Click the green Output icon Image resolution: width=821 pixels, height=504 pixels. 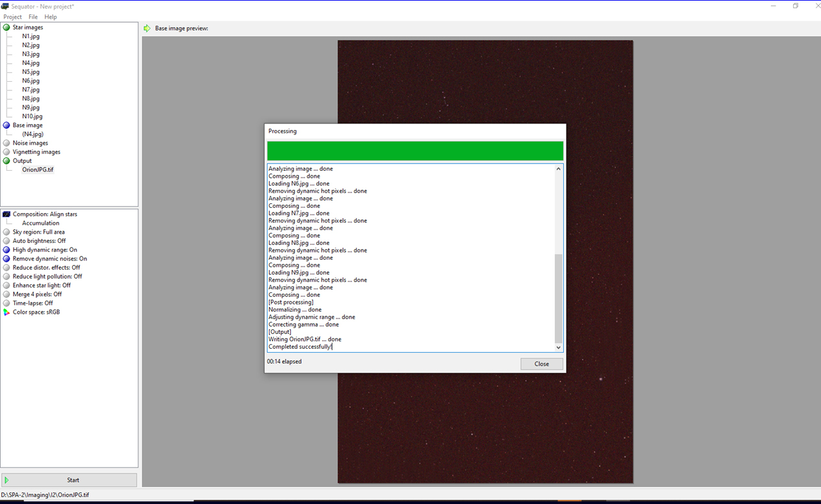point(6,160)
